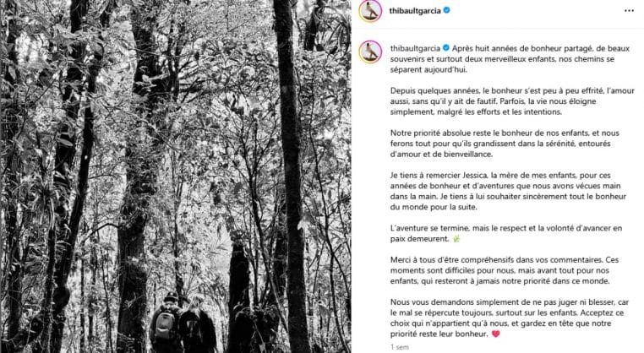Click the pink heart emoji ending the caption
Screen dimensions: 644x353
point(496,334)
